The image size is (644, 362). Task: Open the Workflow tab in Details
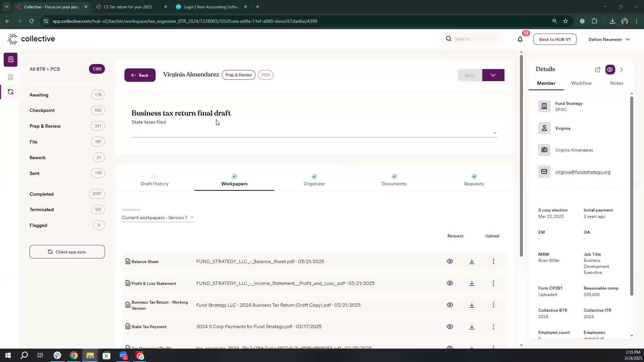pos(581,83)
